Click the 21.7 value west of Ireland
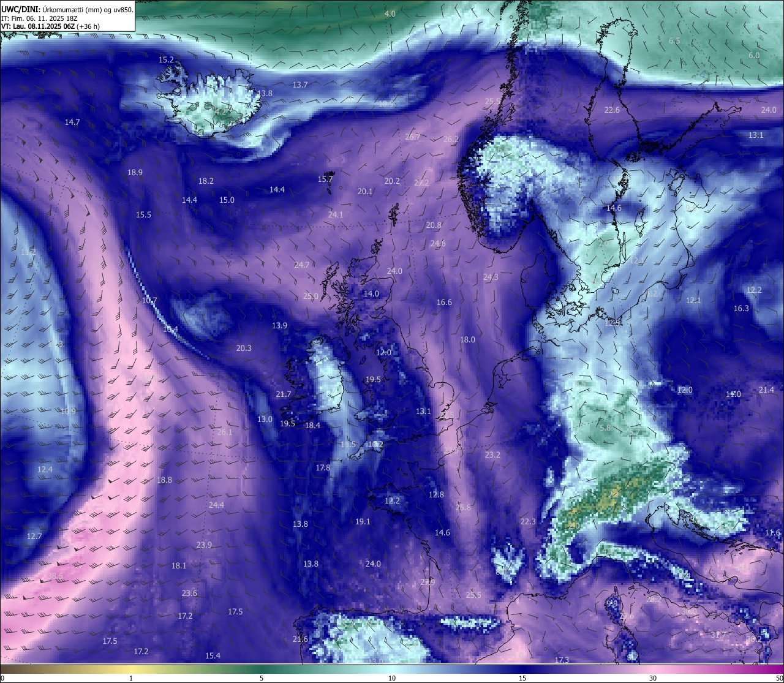 click(x=284, y=394)
